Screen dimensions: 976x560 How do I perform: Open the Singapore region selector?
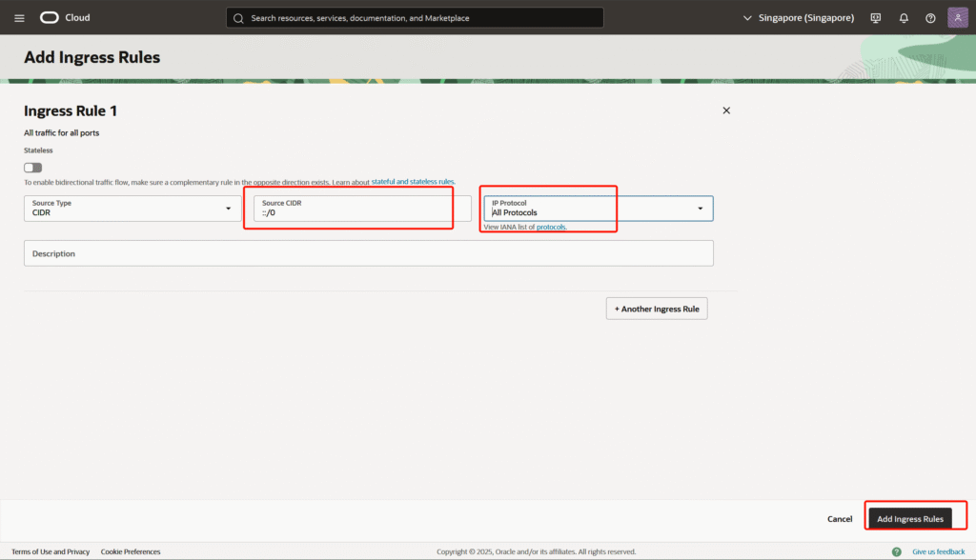[x=799, y=18]
